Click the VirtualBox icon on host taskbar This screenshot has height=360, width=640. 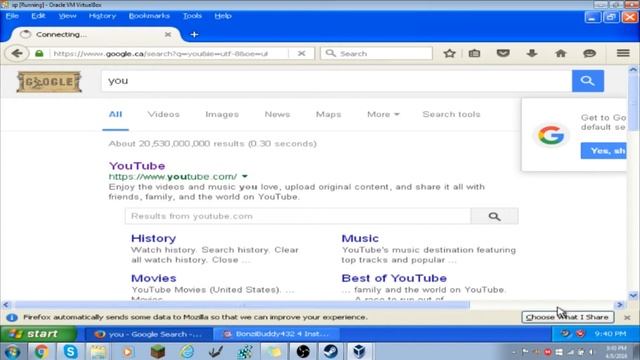click(x=359, y=351)
